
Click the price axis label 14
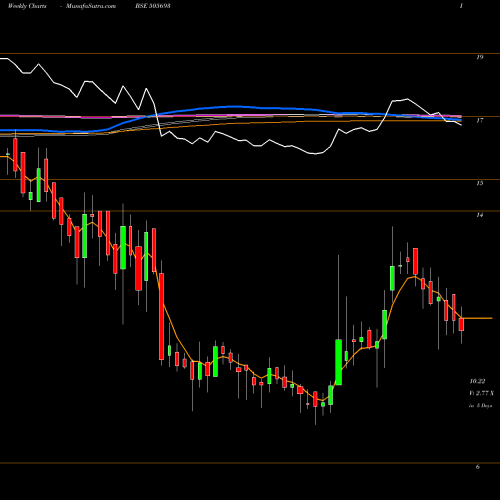479,215
